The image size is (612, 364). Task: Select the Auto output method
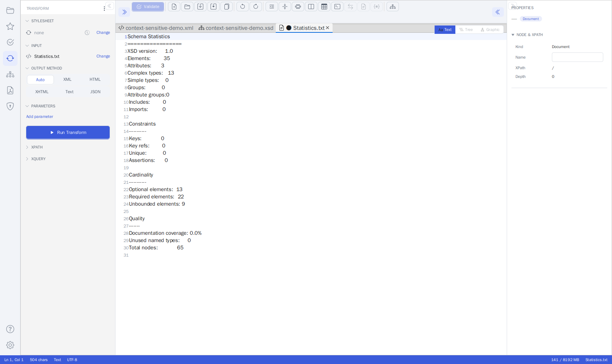pyautogui.click(x=40, y=80)
